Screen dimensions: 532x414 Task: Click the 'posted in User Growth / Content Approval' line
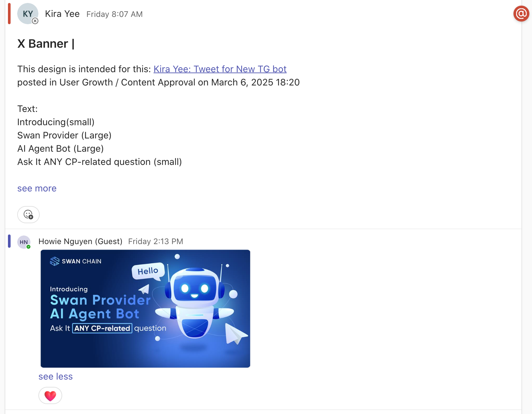(x=158, y=82)
